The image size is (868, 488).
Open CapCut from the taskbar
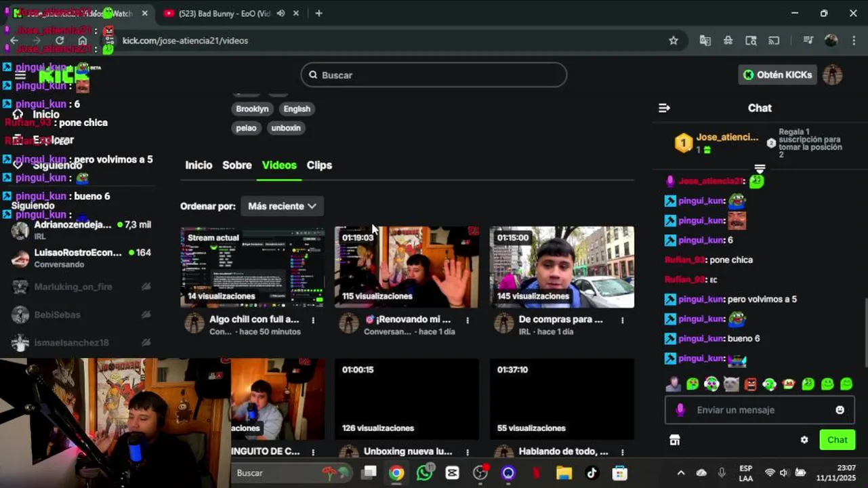coord(453,473)
